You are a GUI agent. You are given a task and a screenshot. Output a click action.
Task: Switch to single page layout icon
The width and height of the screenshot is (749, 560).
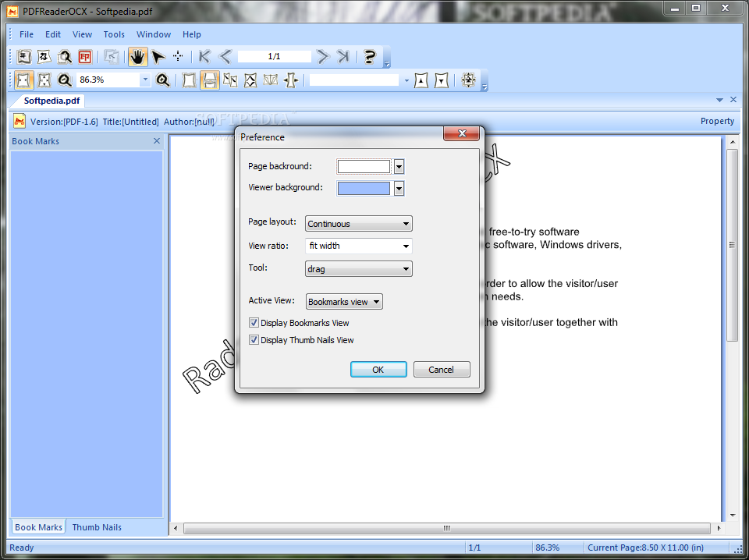pyautogui.click(x=190, y=80)
